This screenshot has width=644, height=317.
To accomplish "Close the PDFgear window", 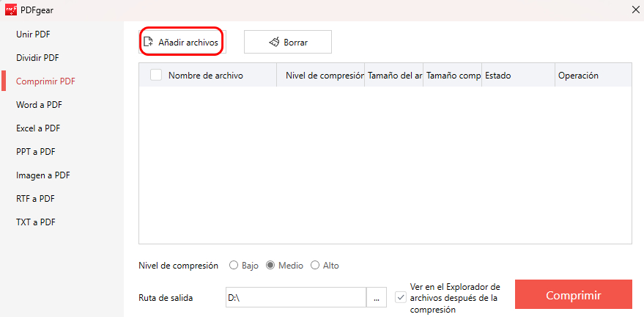I will [635, 10].
